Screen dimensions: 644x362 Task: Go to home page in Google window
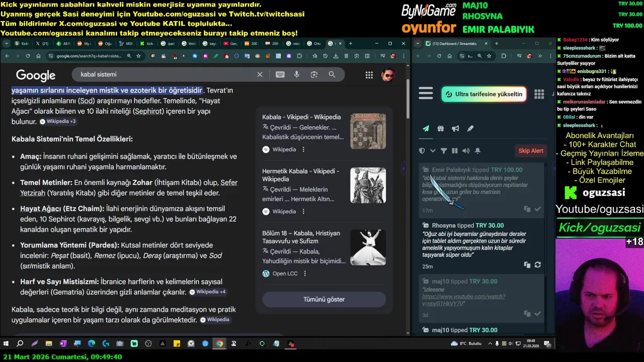[x=38, y=56]
